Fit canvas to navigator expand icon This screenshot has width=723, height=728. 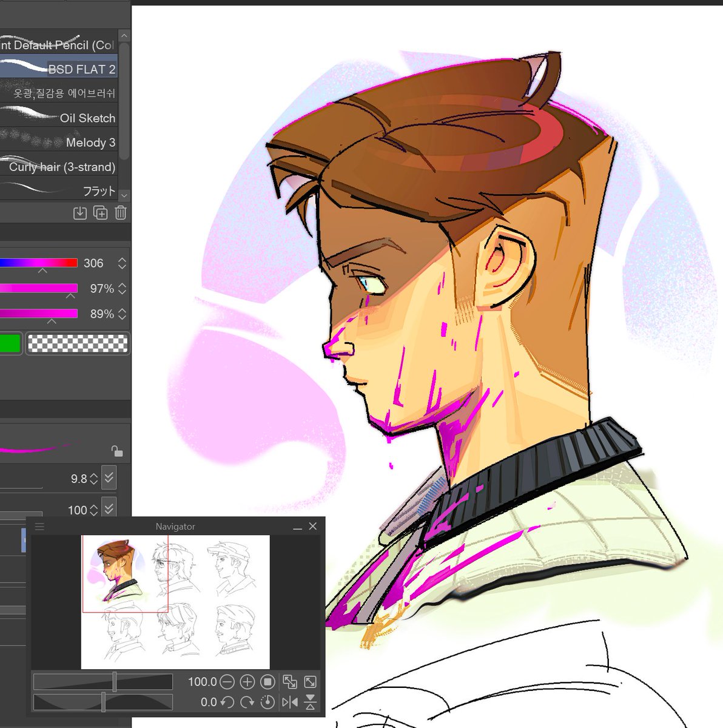point(310,682)
